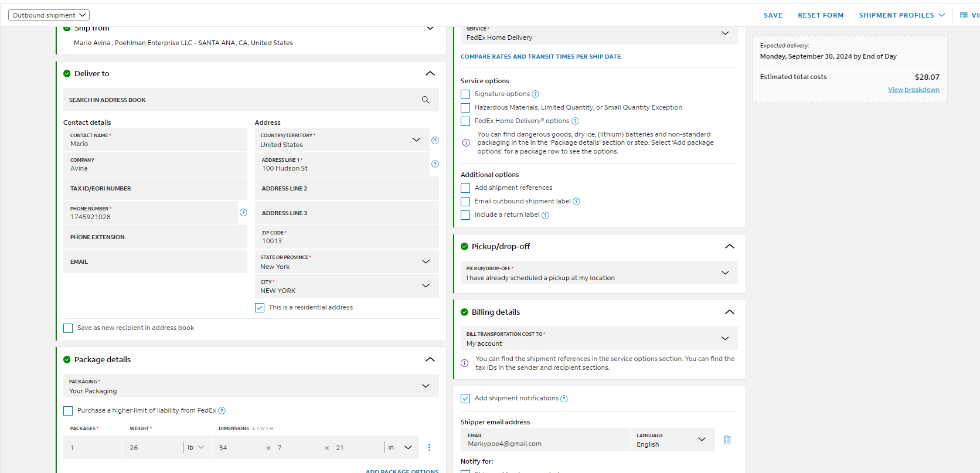This screenshot has height=473, width=980.
Task: Click info icon beside shipment references note
Action: pos(464,363)
